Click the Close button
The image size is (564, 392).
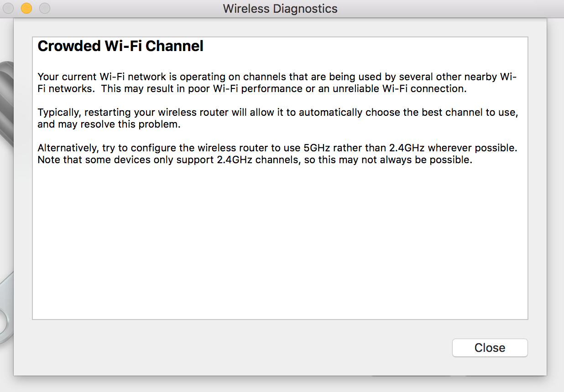[x=490, y=348]
